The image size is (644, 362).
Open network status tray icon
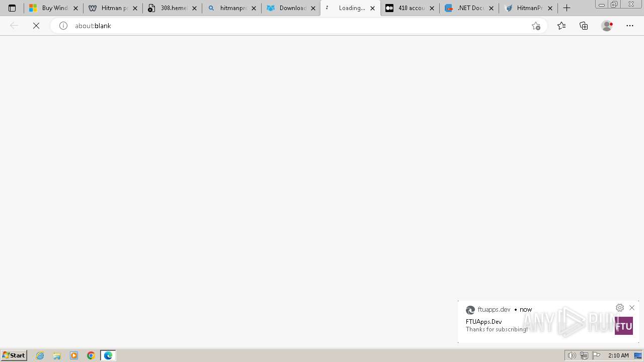[x=584, y=355]
